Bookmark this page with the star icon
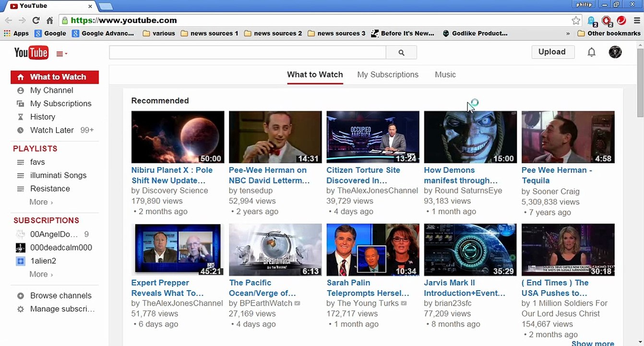This screenshot has height=346, width=644. click(x=576, y=20)
